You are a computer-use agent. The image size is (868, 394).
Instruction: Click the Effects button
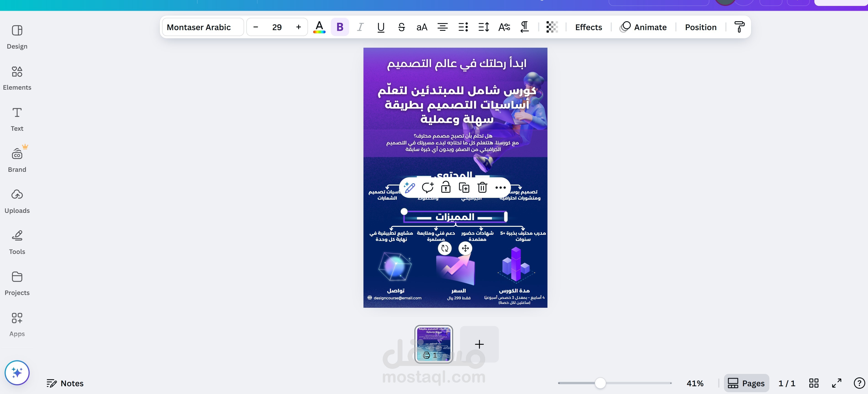[588, 27]
